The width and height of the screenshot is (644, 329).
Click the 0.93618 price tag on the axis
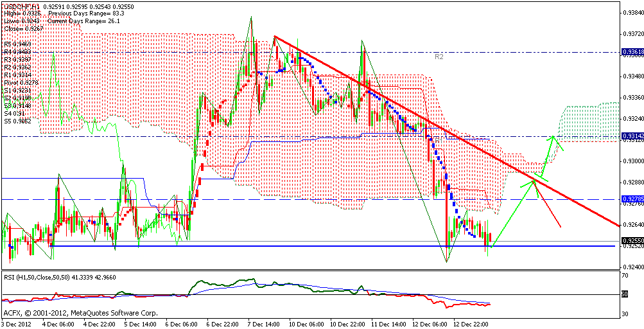coord(631,51)
